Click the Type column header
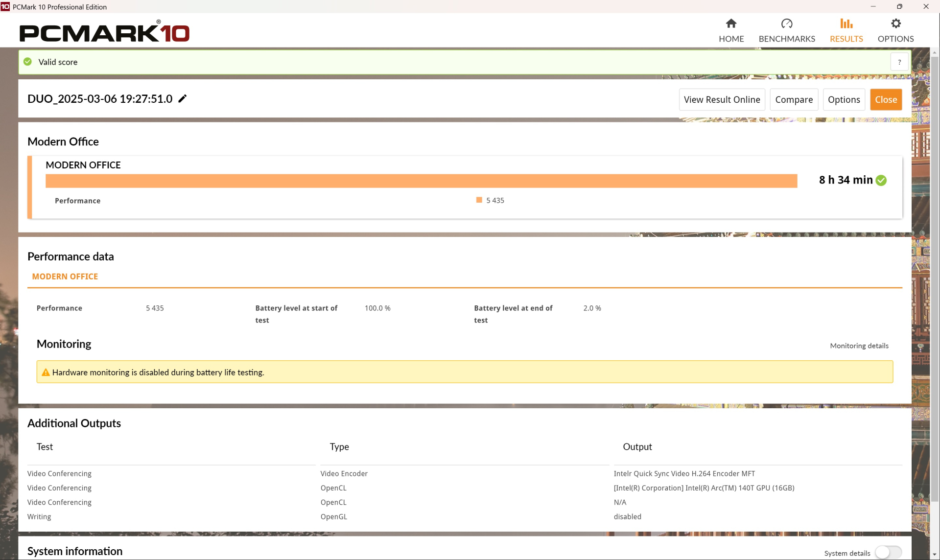The width and height of the screenshot is (940, 560). pyautogui.click(x=339, y=447)
